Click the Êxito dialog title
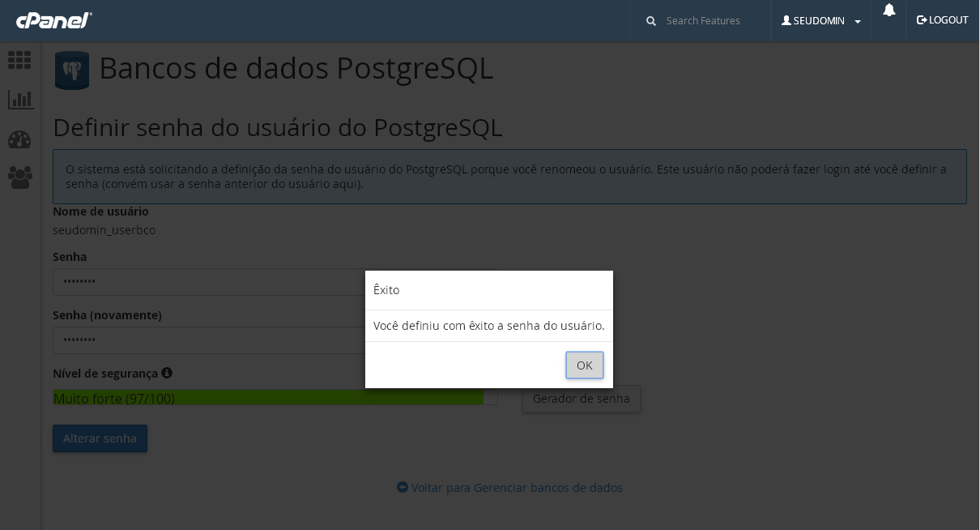 pyautogui.click(x=386, y=290)
